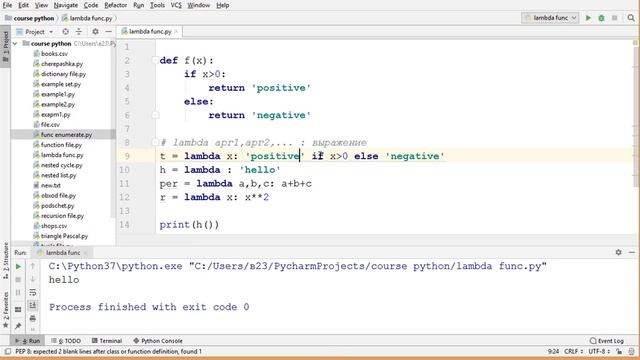Click the locate current file target icon
This screenshot has height=360, width=640.
(65, 31)
